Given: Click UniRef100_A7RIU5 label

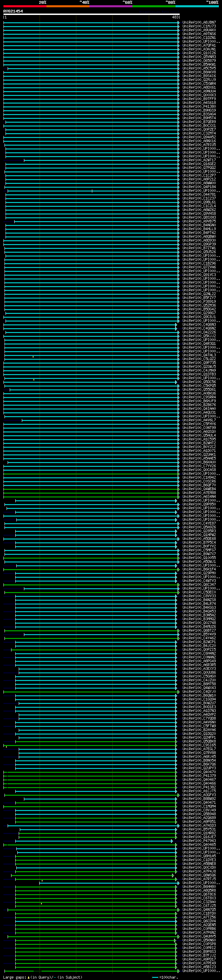Looking at the screenshot, I should pyautogui.click(x=199, y=145).
